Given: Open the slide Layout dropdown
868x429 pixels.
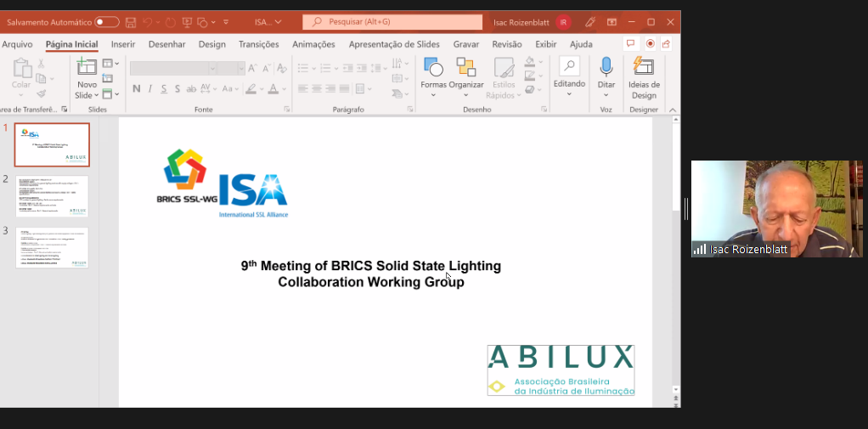Looking at the screenshot, I should (x=110, y=64).
